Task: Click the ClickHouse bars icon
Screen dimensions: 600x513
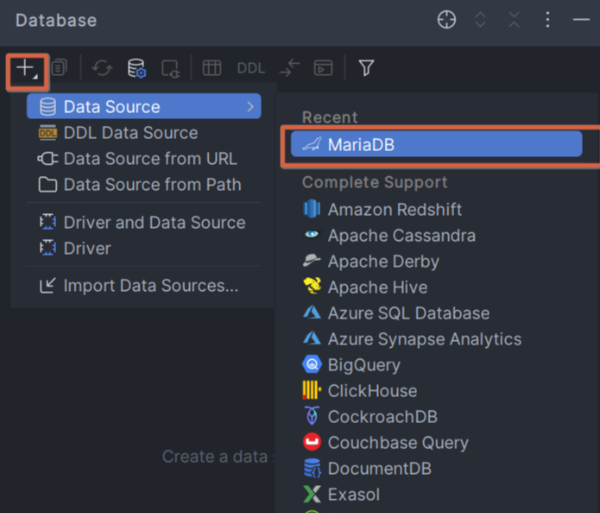Action: tap(312, 390)
